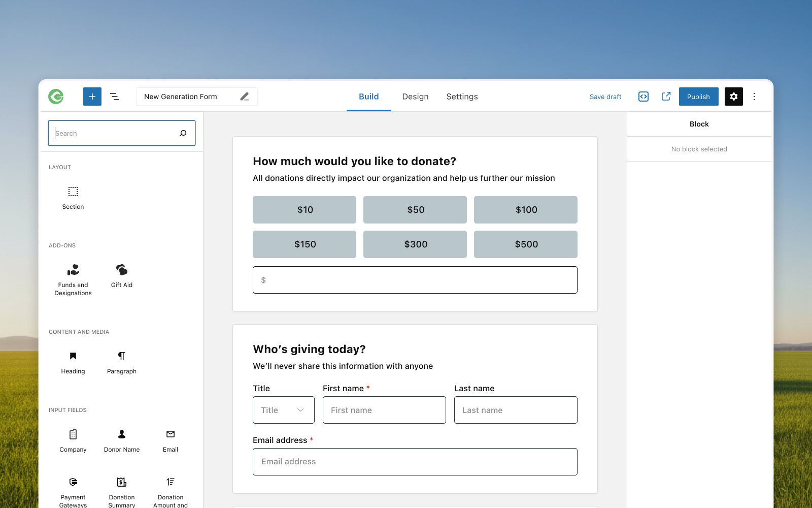Insert a Section layout block
The image size is (812, 508).
(x=73, y=198)
